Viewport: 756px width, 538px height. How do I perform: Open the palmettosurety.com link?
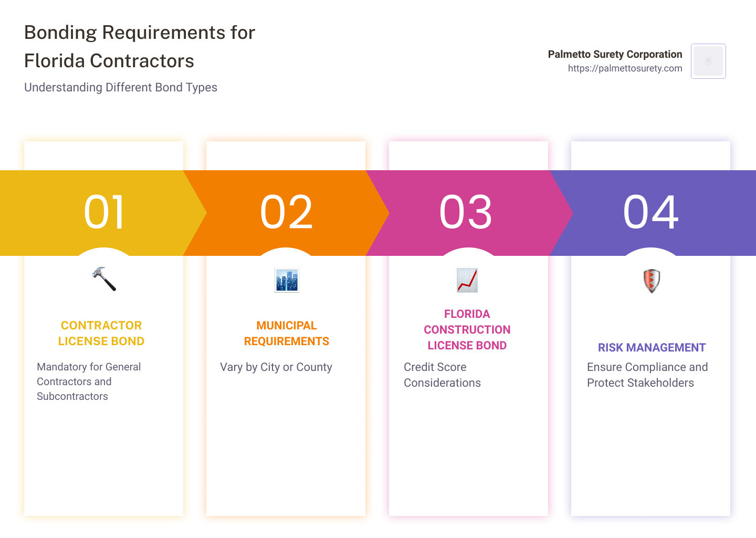point(625,68)
